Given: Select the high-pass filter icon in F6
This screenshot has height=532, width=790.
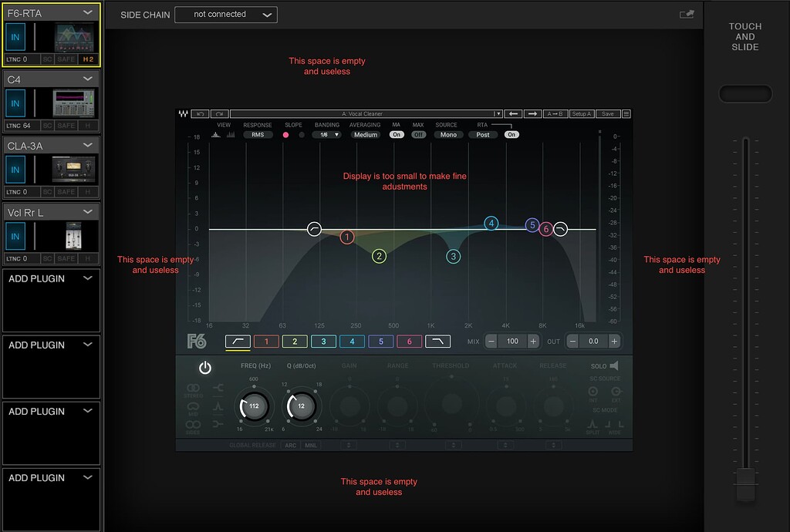Looking at the screenshot, I should pyautogui.click(x=237, y=341).
